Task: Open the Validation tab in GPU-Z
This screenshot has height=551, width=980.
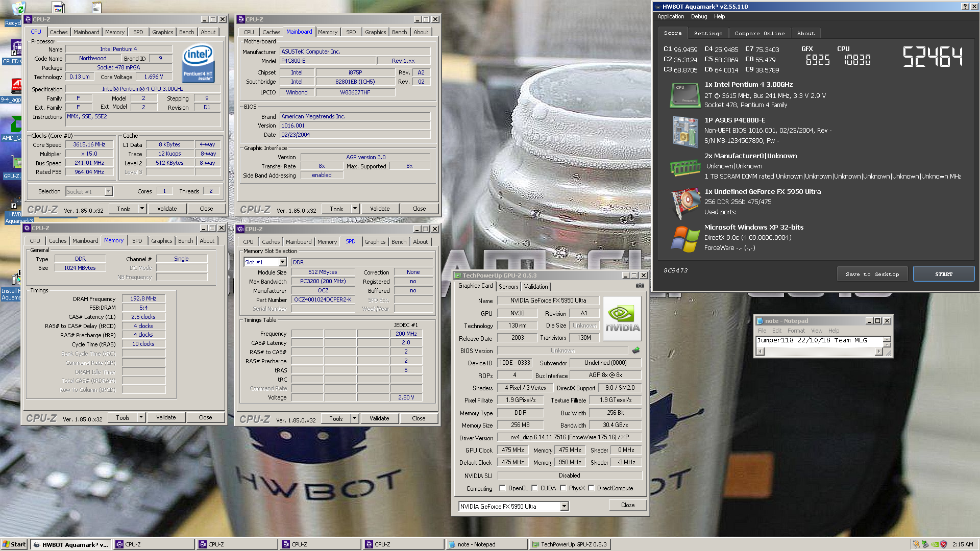Action: pos(536,287)
